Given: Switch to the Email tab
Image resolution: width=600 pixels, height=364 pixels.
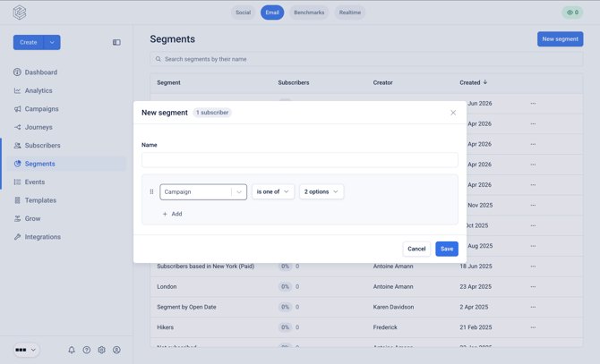Looking at the screenshot, I should point(272,13).
